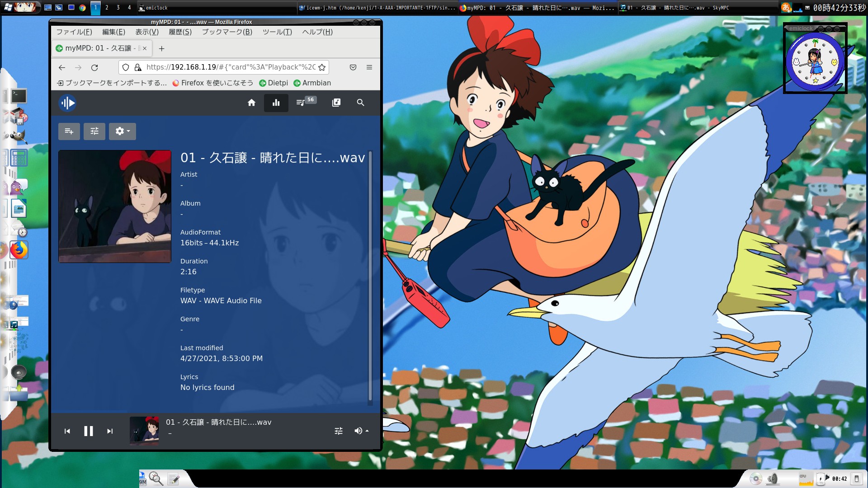The width and height of the screenshot is (868, 488).
Task: Bookmark this page with star icon
Action: tap(322, 67)
